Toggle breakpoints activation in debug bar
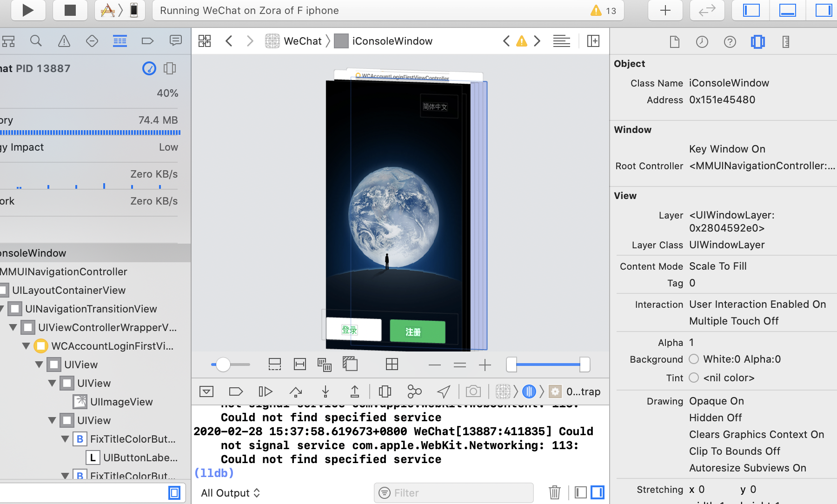 pyautogui.click(x=236, y=391)
